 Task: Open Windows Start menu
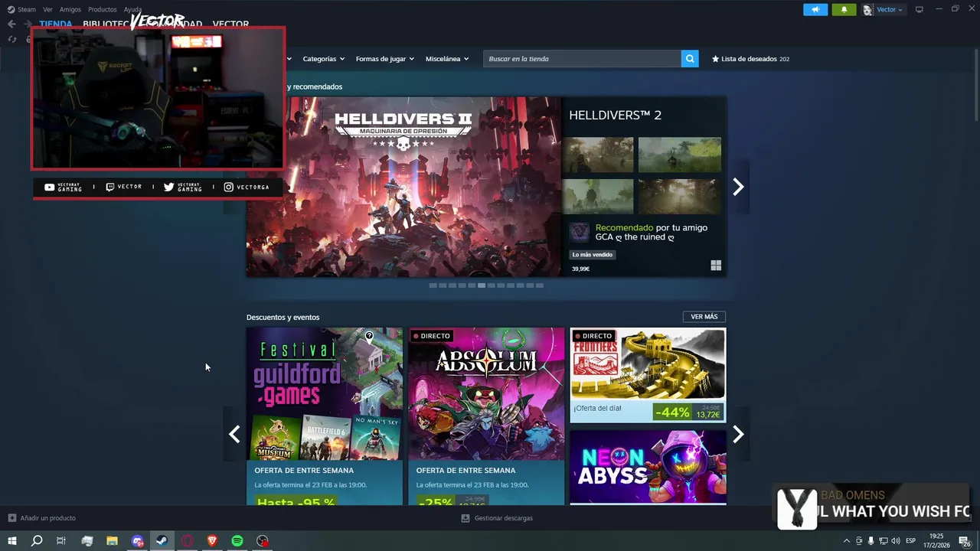11,541
